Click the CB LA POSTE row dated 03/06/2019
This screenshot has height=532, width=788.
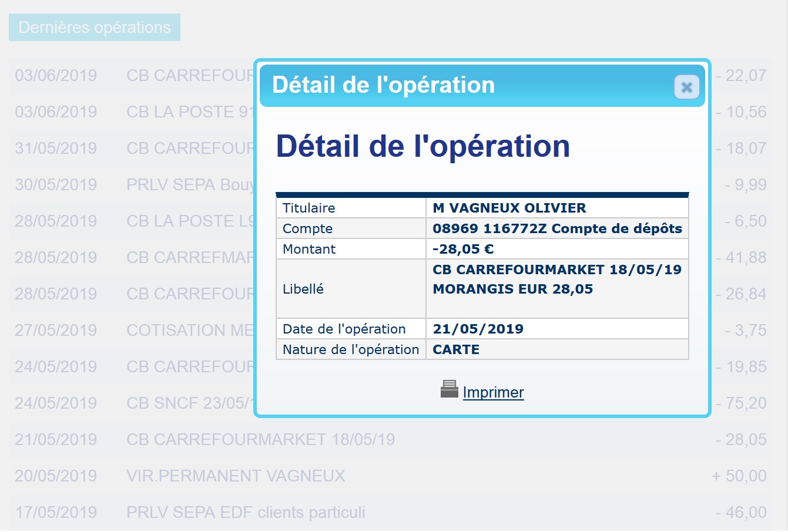click(188, 112)
